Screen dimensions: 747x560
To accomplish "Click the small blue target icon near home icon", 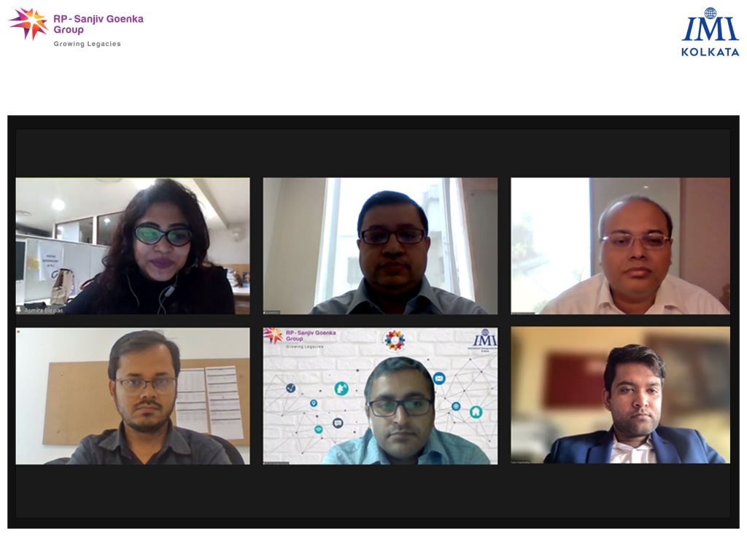I will pos(456,406).
